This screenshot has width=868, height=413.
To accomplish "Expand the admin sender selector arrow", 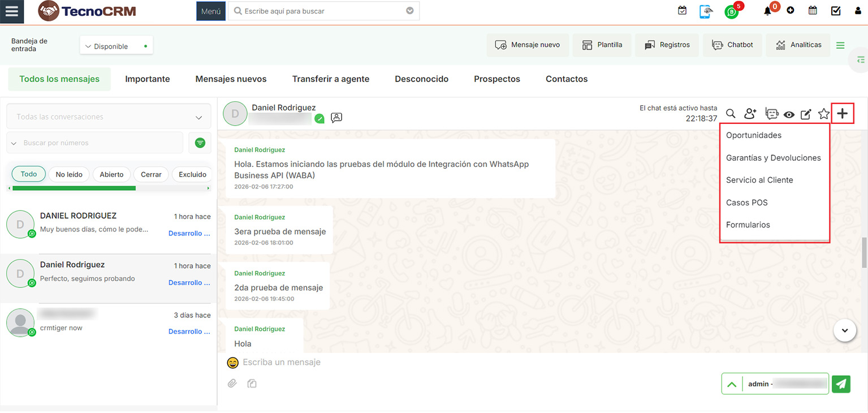I will 732,384.
